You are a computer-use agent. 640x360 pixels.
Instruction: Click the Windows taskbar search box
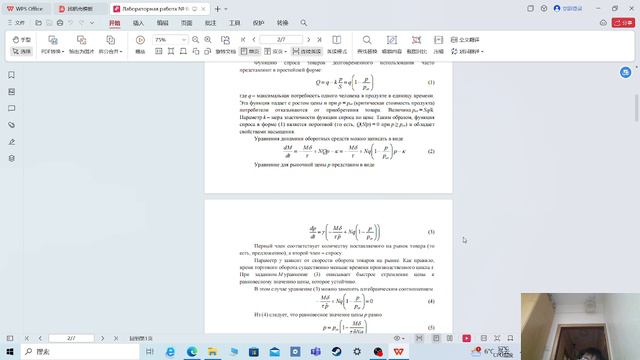coord(80,351)
